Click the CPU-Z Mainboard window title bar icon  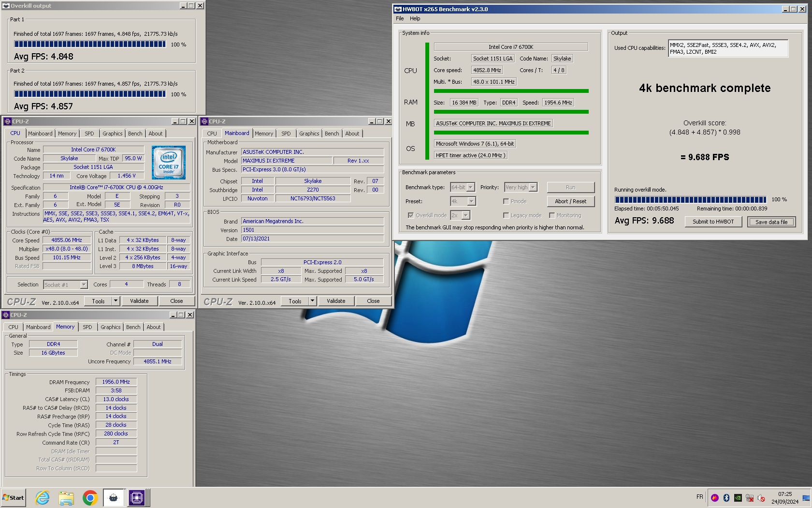204,121
